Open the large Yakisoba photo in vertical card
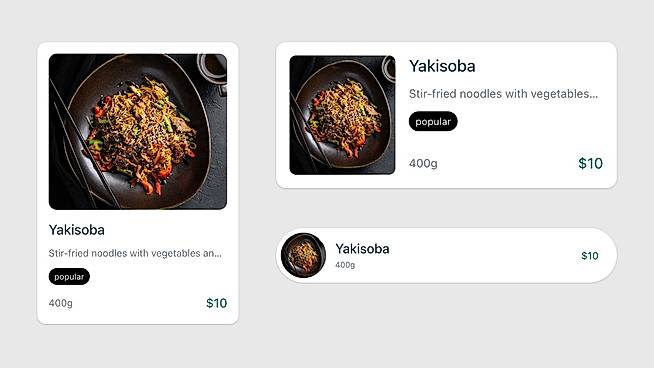This screenshot has height=368, width=654. tap(138, 131)
